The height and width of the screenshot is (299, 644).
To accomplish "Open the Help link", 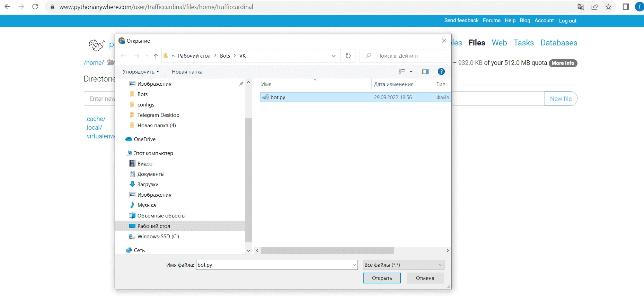I will tap(510, 20).
